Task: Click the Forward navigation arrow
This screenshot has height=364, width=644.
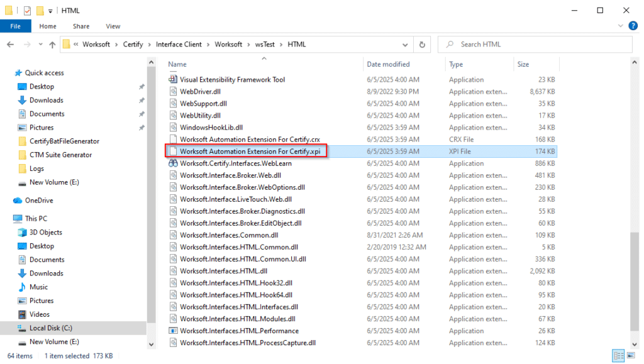Action: pyautogui.click(x=27, y=44)
